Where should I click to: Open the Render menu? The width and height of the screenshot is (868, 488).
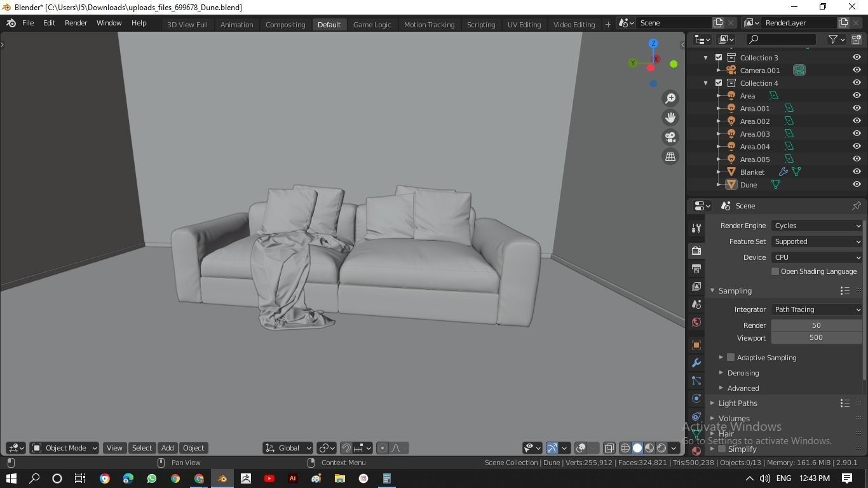click(76, 23)
